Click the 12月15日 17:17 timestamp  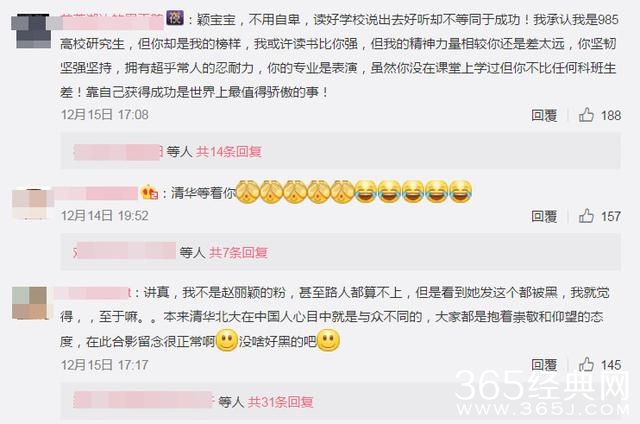click(x=105, y=364)
